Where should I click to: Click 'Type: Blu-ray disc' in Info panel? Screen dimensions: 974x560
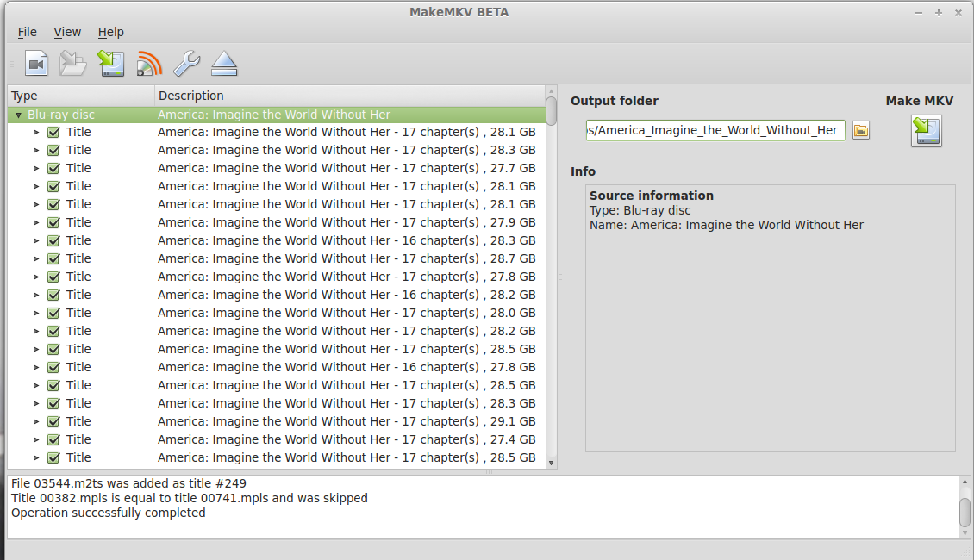click(640, 210)
